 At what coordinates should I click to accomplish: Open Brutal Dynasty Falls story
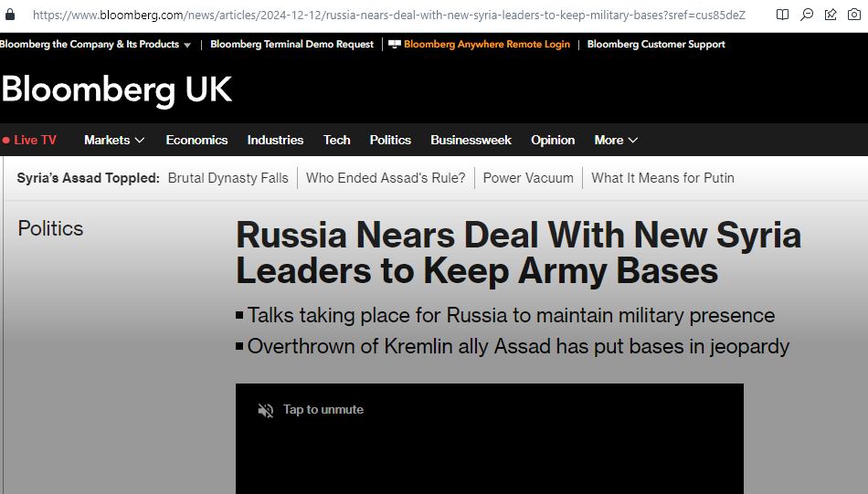tap(228, 178)
